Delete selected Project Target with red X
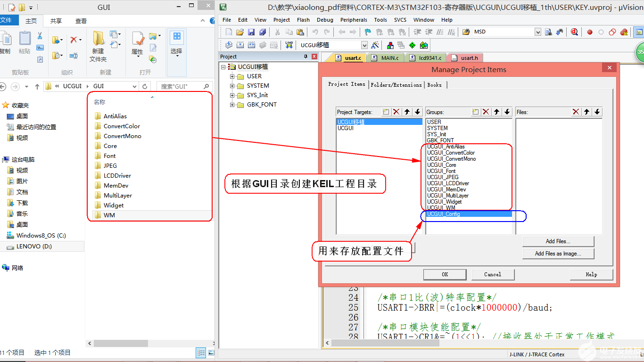644x362 pixels. (x=396, y=112)
